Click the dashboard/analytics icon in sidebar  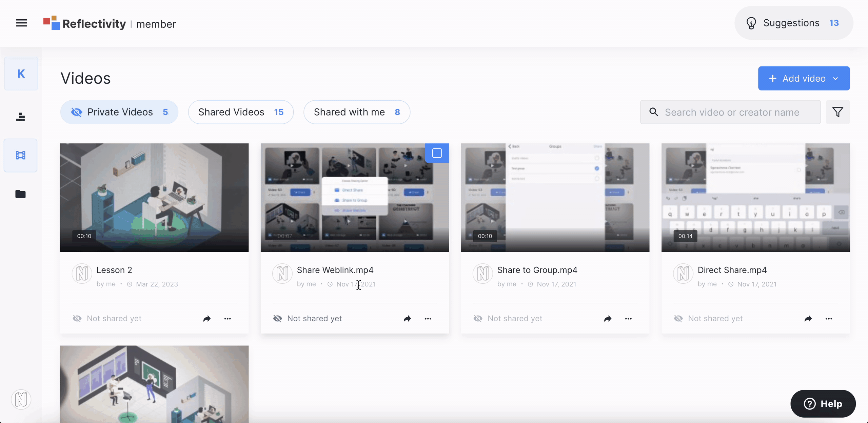(x=20, y=116)
